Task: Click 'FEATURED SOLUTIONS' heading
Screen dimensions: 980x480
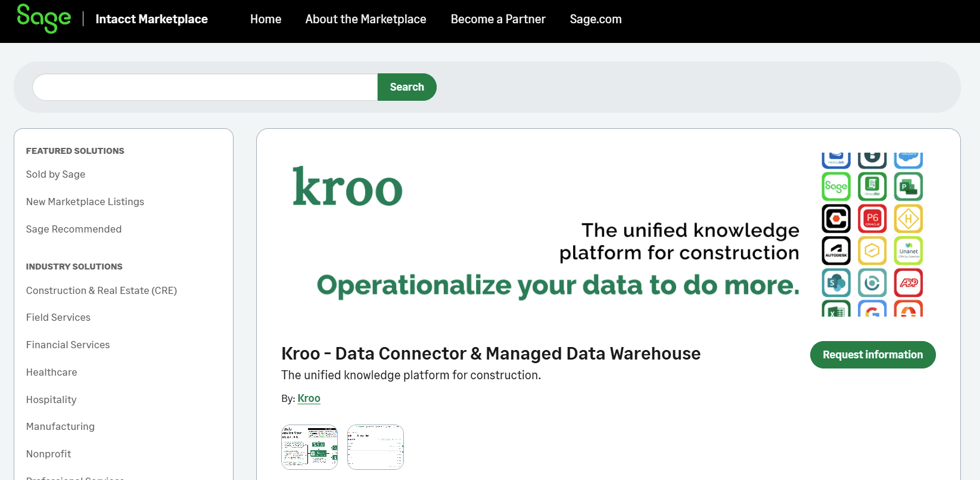Action: pyautogui.click(x=75, y=151)
